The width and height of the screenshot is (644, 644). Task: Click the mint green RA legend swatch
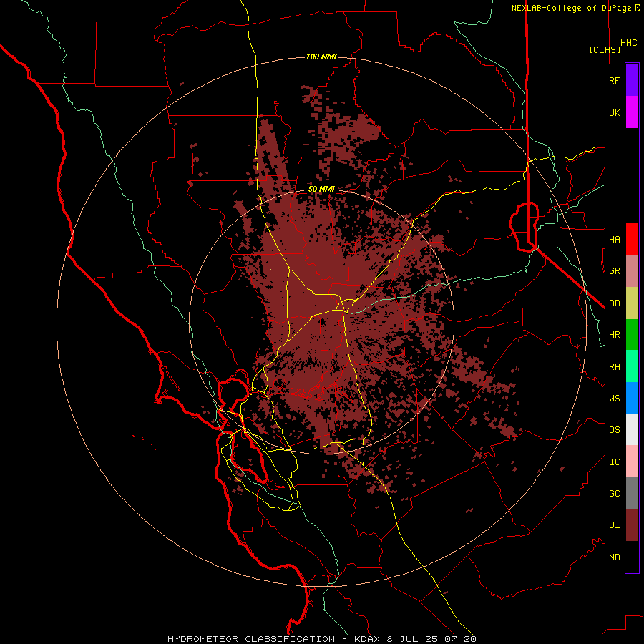[x=632, y=366]
